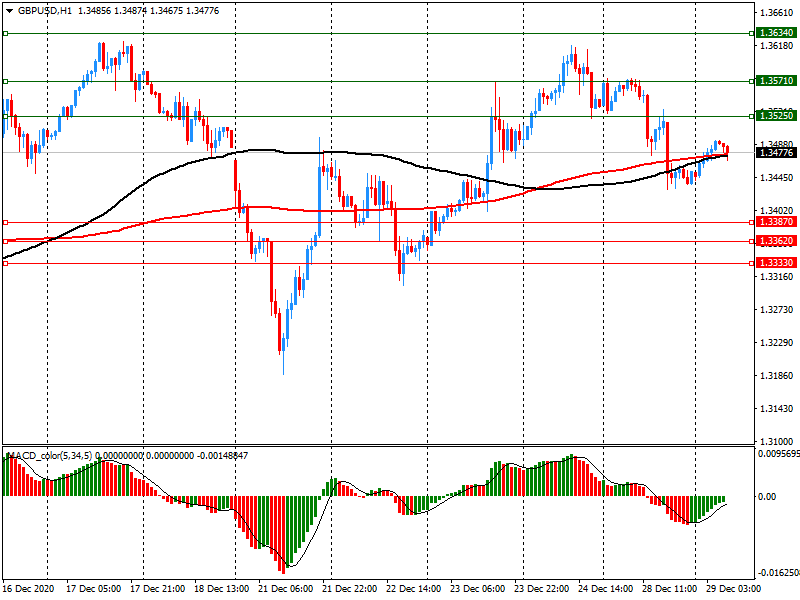
Task: Grab left-end handle of the 1.36340 green line
Action: (x=6, y=34)
